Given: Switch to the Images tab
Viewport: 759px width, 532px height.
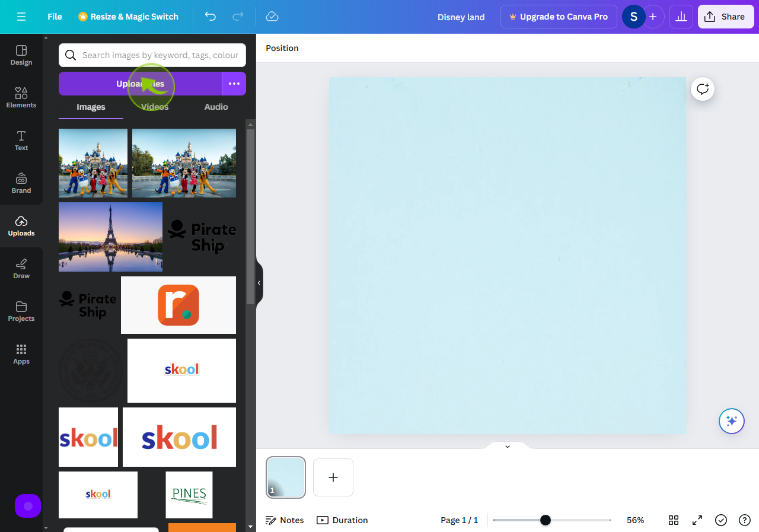Looking at the screenshot, I should [91, 107].
